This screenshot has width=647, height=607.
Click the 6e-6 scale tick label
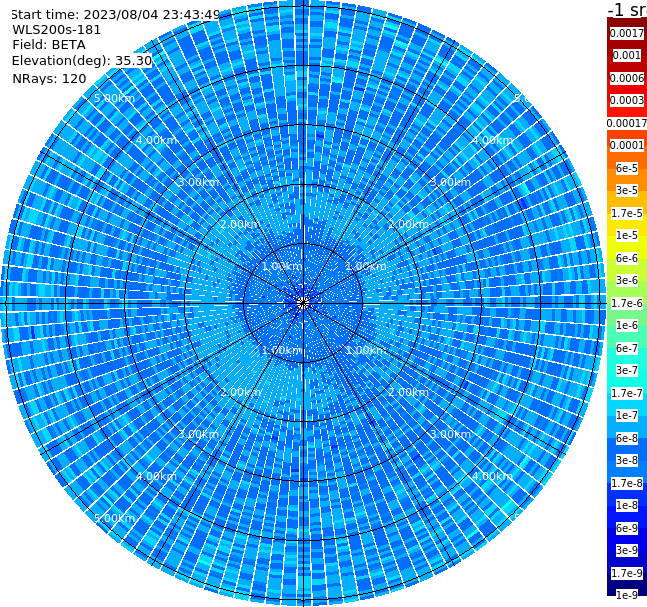click(x=627, y=258)
